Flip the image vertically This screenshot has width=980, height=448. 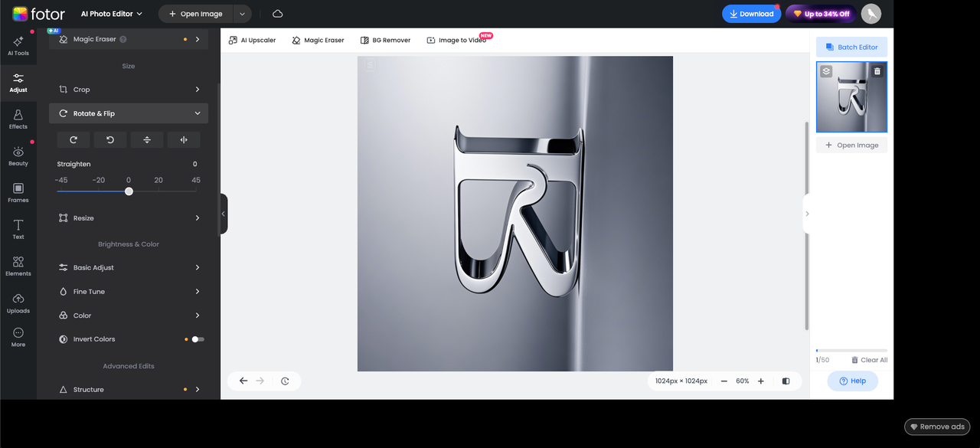pyautogui.click(x=147, y=139)
